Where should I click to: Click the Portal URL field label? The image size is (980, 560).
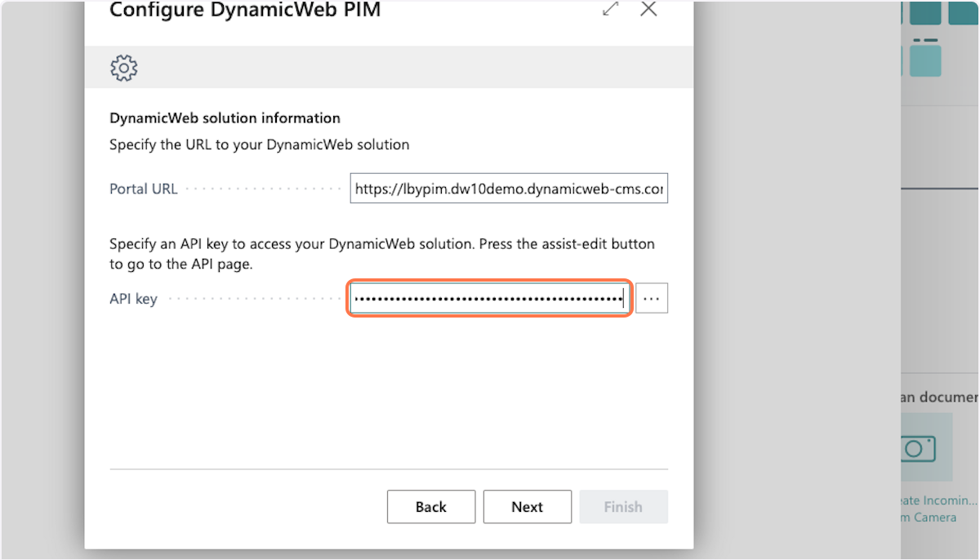[x=144, y=189]
